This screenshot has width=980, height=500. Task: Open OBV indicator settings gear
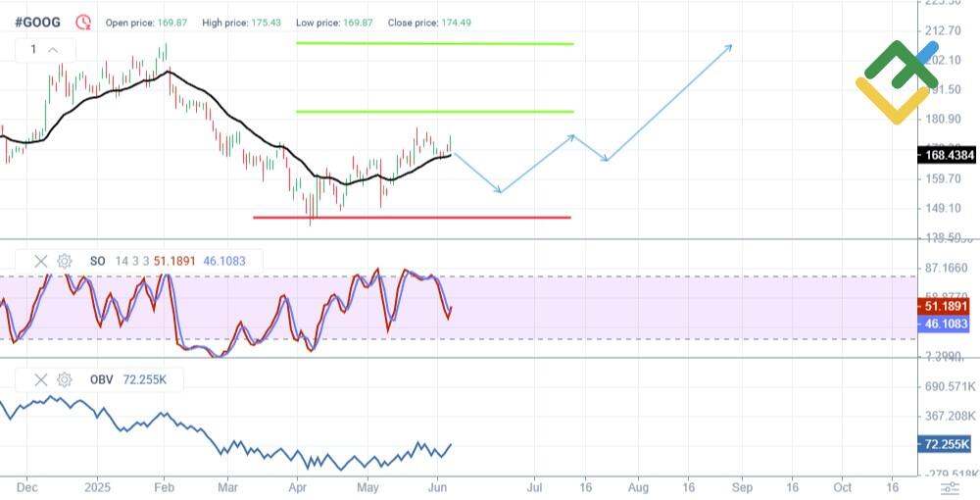click(x=65, y=379)
